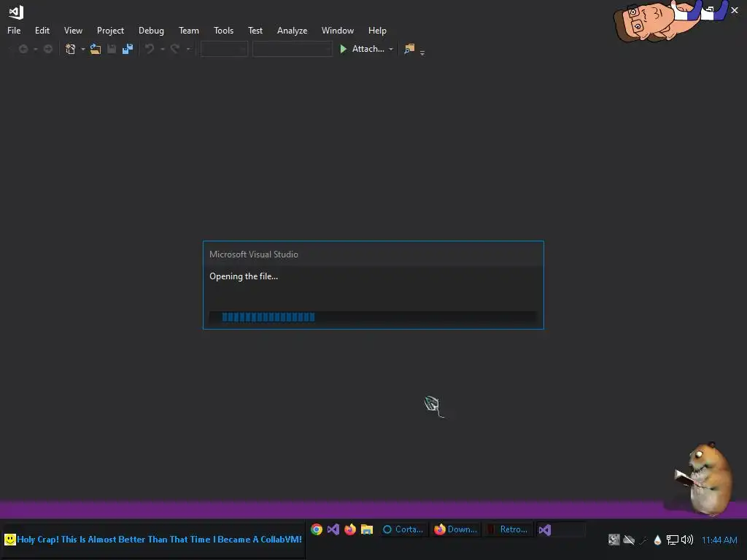Open the Test menu
747x560 pixels.
[x=255, y=31]
